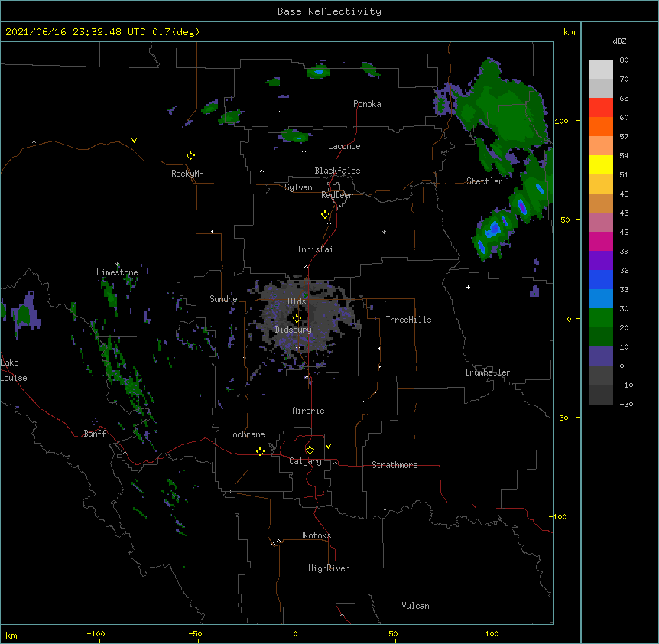The height and width of the screenshot is (644, 659).
Task: Click the Sylvan label
Action: coord(298,187)
